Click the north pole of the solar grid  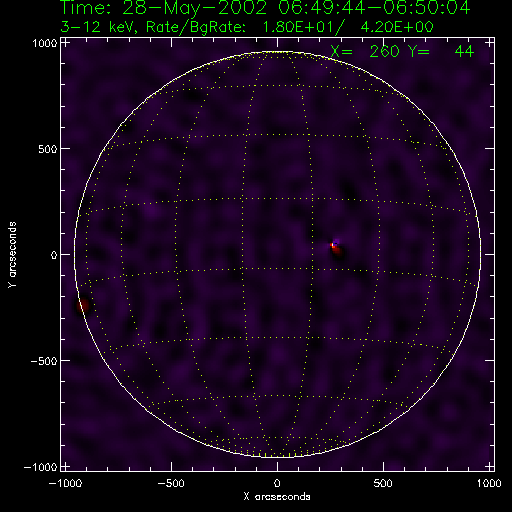[278, 53]
